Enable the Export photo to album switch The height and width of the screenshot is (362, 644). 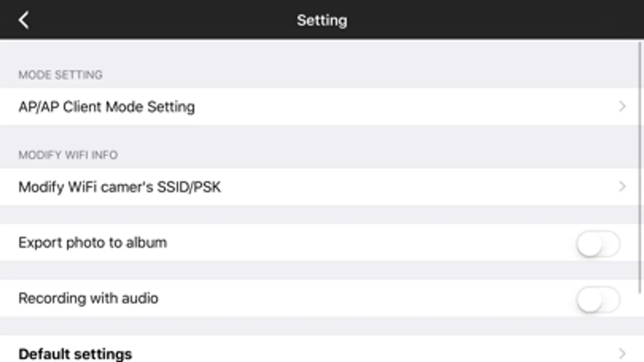click(x=598, y=243)
